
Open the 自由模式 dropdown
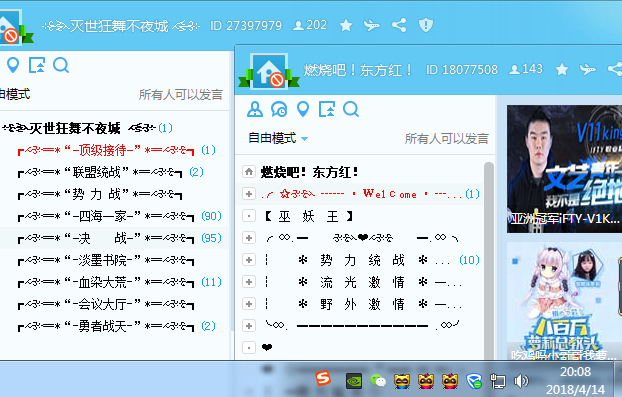(278, 138)
